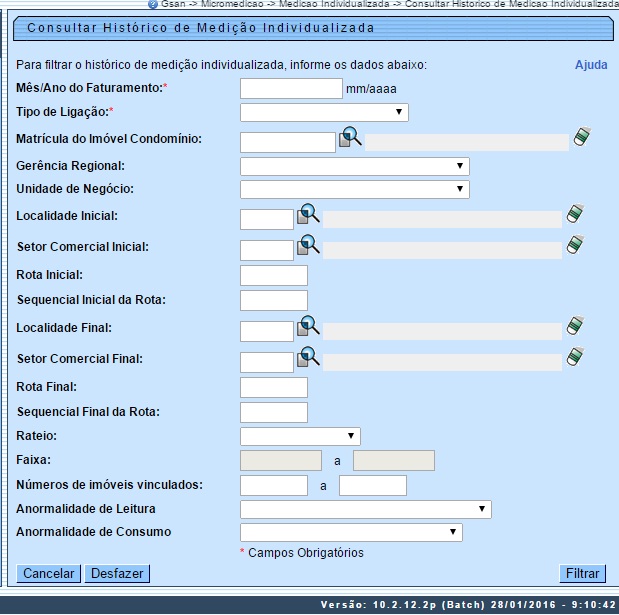The image size is (619, 615).
Task: Expand the Tipo de Ligação dropdown
Action: [324, 112]
